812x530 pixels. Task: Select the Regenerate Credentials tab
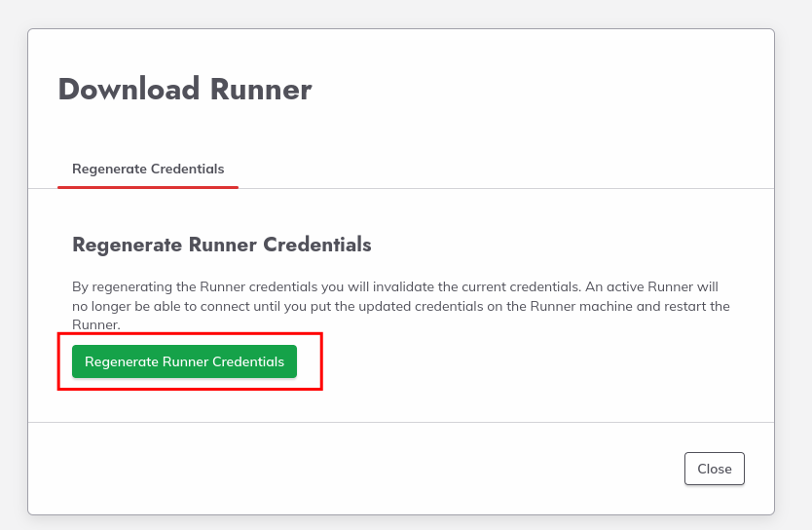tap(148, 169)
